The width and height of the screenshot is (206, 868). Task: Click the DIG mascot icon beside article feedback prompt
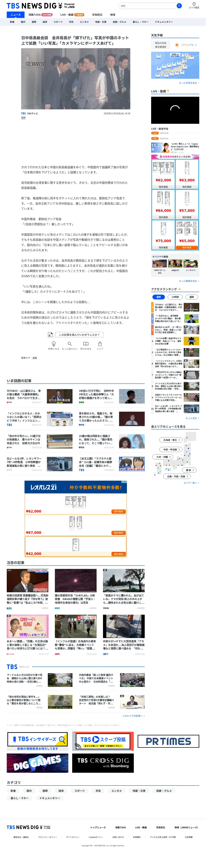point(50,335)
